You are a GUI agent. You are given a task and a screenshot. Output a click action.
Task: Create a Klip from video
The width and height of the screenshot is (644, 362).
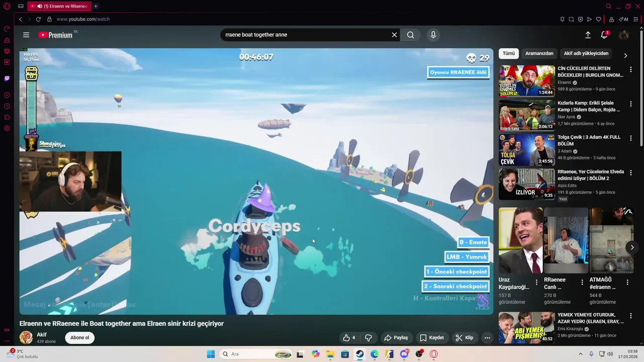tap(464, 338)
